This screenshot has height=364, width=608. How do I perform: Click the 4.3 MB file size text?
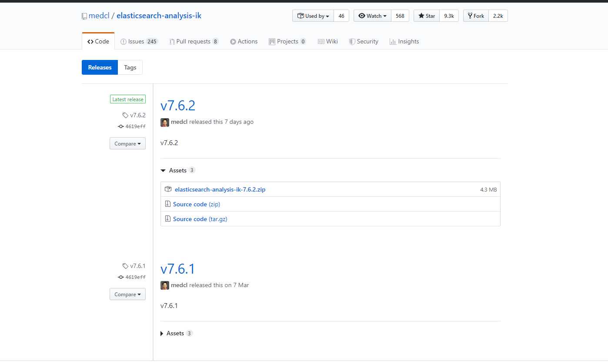point(488,189)
